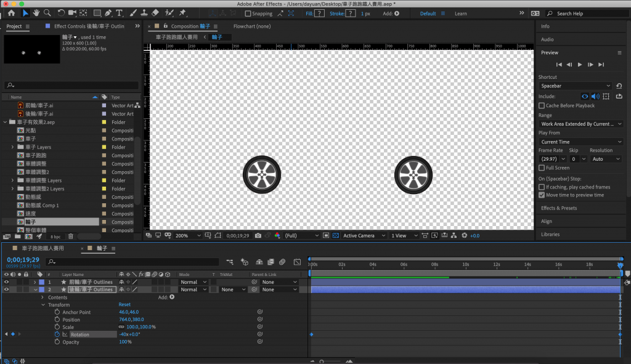Open the 200% magnification dropdown

(189, 236)
